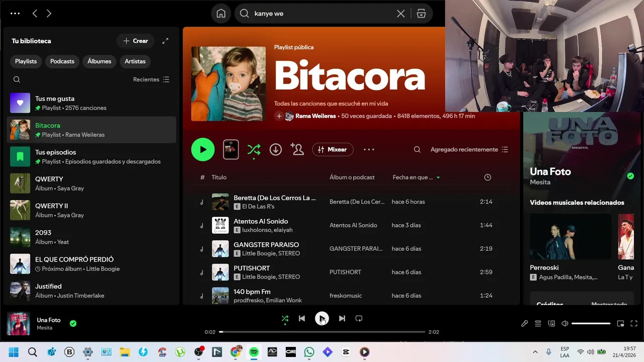Invite collaborators to the playlist
The height and width of the screenshot is (362, 644).
(x=297, y=149)
